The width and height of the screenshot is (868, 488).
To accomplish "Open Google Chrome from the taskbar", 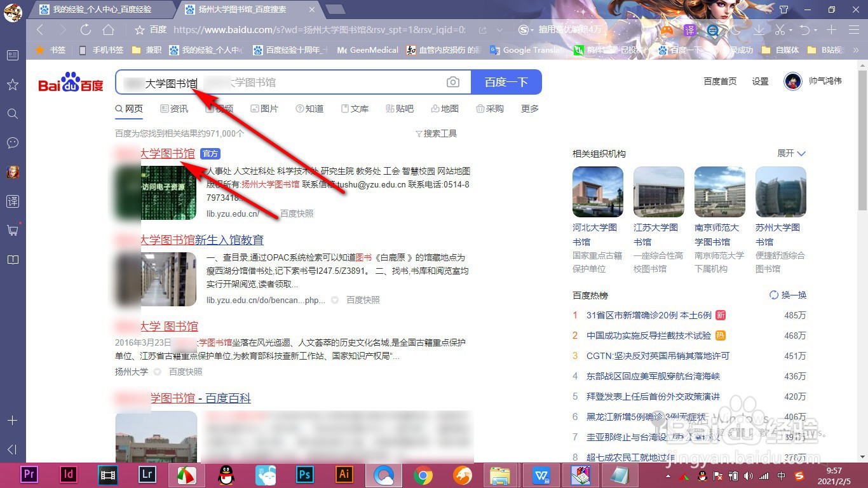I will (x=423, y=475).
